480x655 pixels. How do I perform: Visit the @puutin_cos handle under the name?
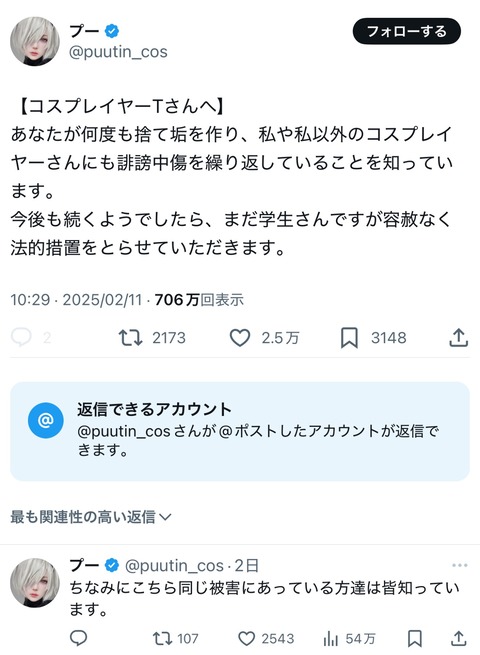coord(118,52)
